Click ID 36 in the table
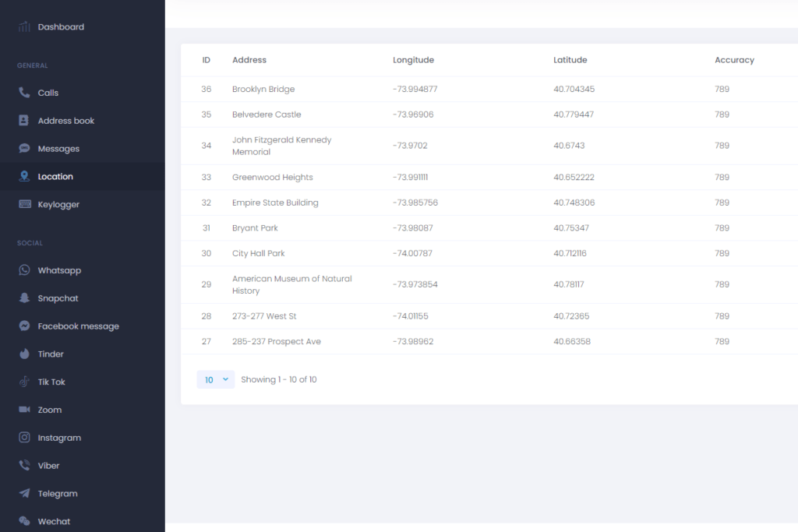Screen dimensions: 798x532 click(x=206, y=89)
